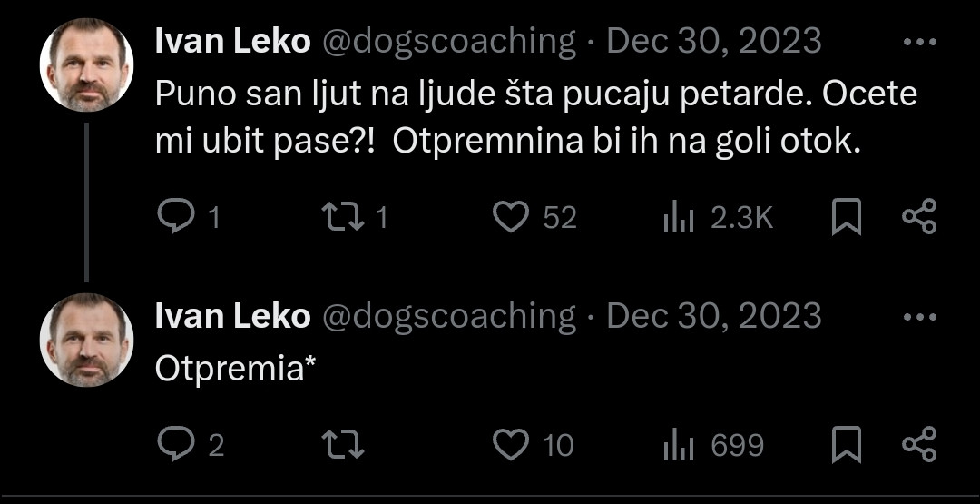Open Ivan Leko name link on first tweet

click(x=232, y=42)
